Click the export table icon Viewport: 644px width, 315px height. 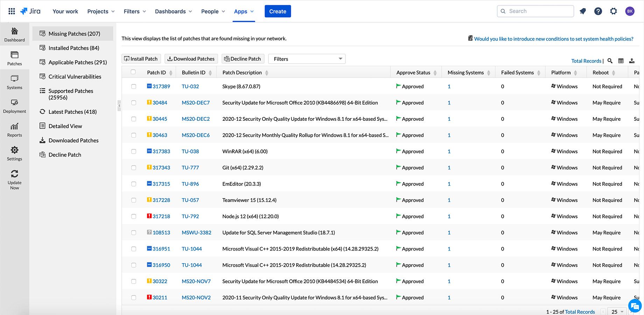point(632,61)
